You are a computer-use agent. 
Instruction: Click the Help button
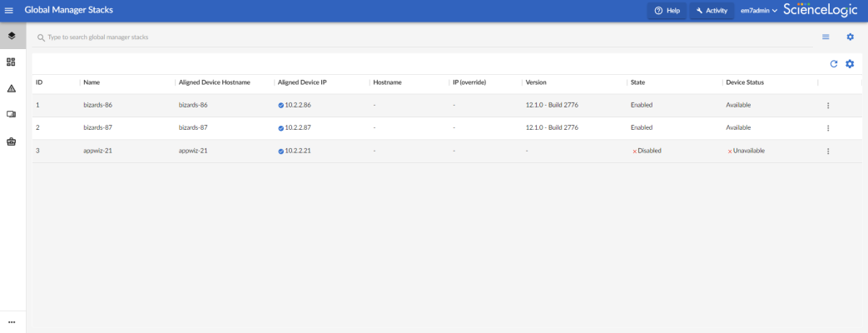point(667,11)
